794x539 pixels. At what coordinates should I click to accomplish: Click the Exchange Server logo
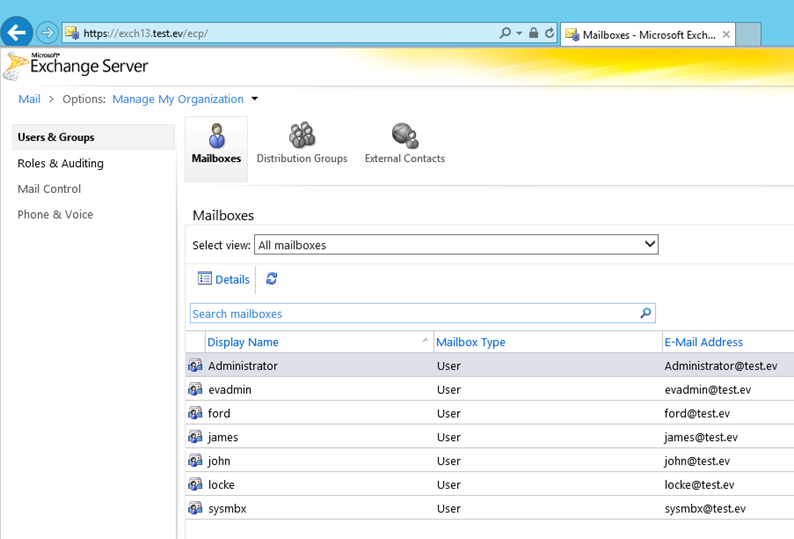click(x=76, y=66)
